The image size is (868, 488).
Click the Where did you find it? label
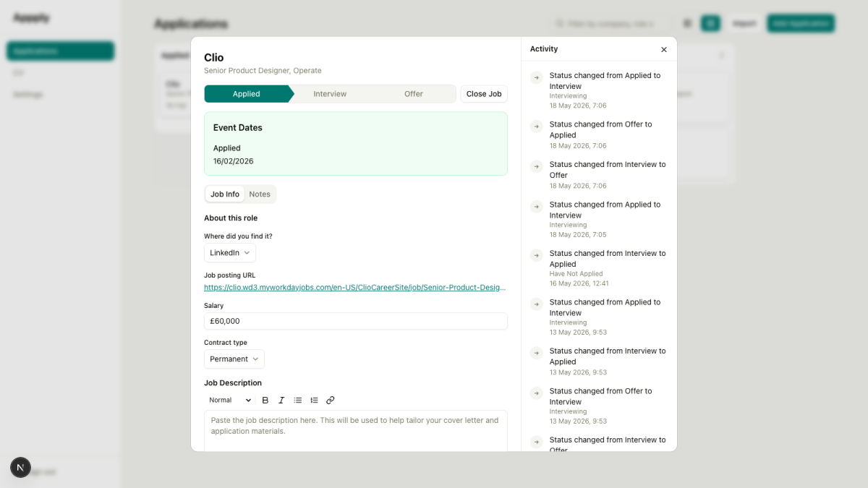point(238,236)
